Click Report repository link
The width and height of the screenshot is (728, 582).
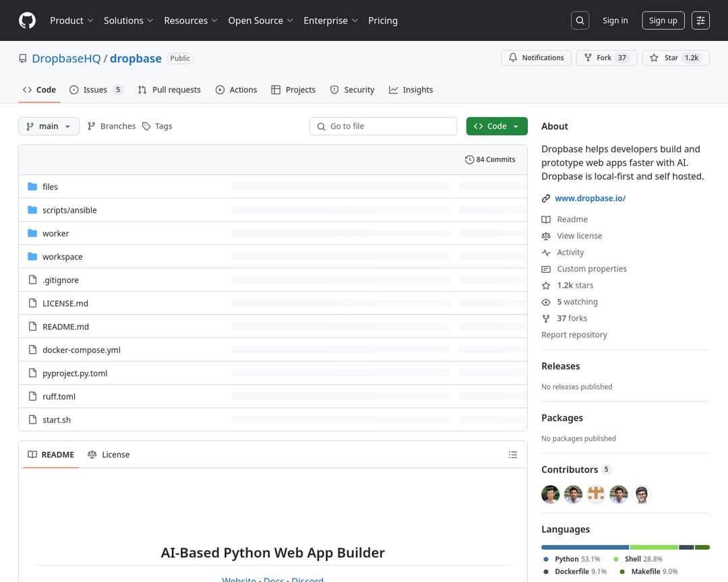(574, 335)
